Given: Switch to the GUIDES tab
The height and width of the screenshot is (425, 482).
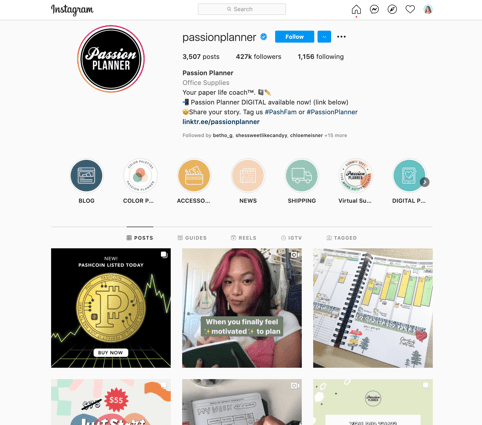Looking at the screenshot, I should (x=192, y=238).
